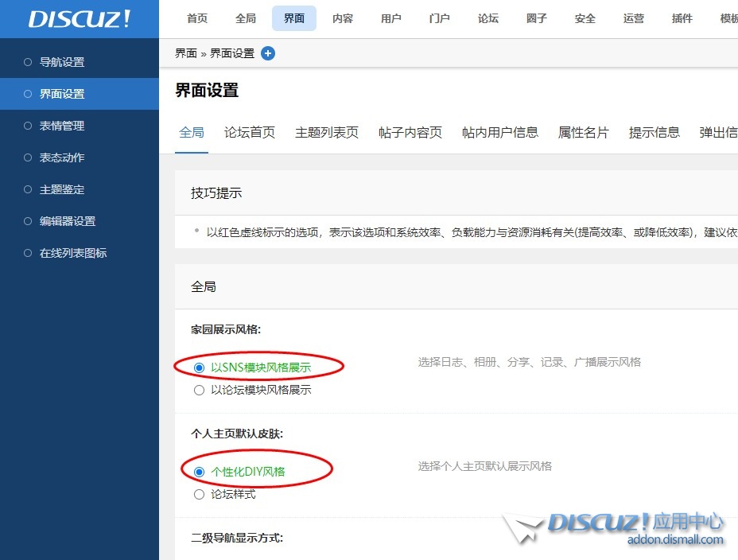This screenshot has width=738, height=560.
Task: Switch to the 帖内用户信息 tab
Action: point(500,133)
